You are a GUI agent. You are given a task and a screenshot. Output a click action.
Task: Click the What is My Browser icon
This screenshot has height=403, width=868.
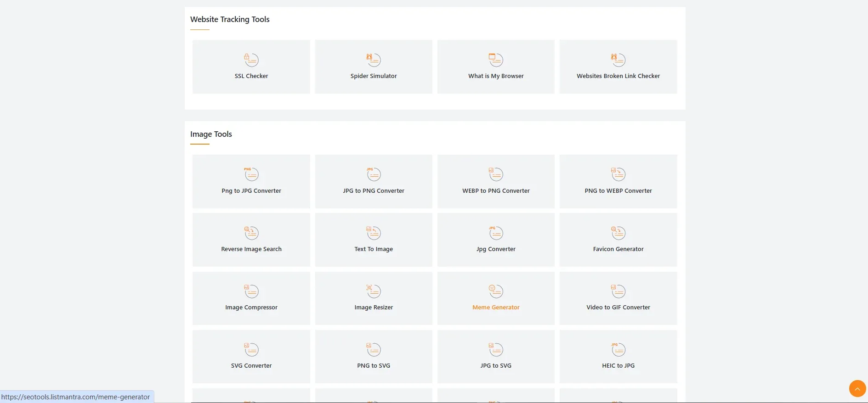[496, 60]
